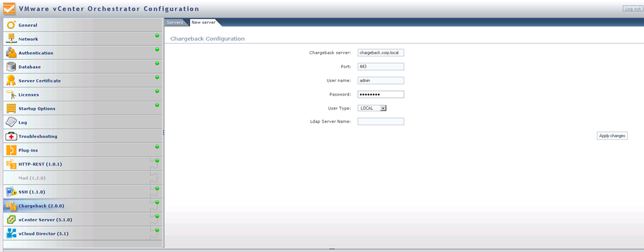Click the Database cylinder icon
The width and height of the screenshot is (644, 252).
(11, 67)
